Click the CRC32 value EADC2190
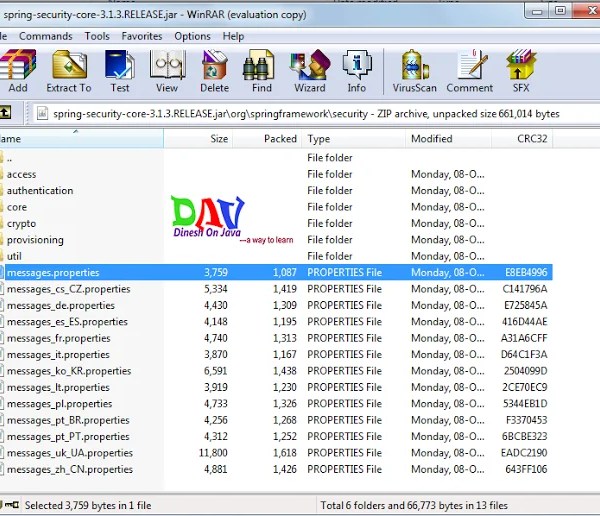Viewport: 600px width, 516px height. (x=524, y=453)
